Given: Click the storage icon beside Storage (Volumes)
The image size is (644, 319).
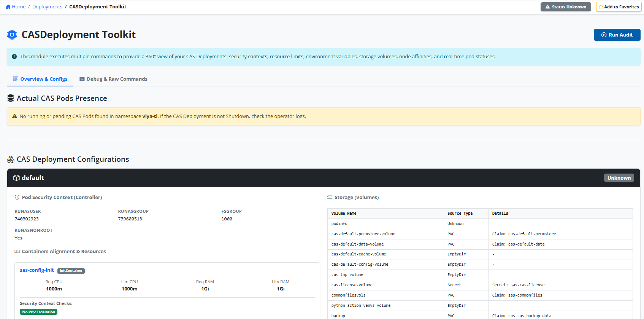Looking at the screenshot, I should pyautogui.click(x=330, y=198).
